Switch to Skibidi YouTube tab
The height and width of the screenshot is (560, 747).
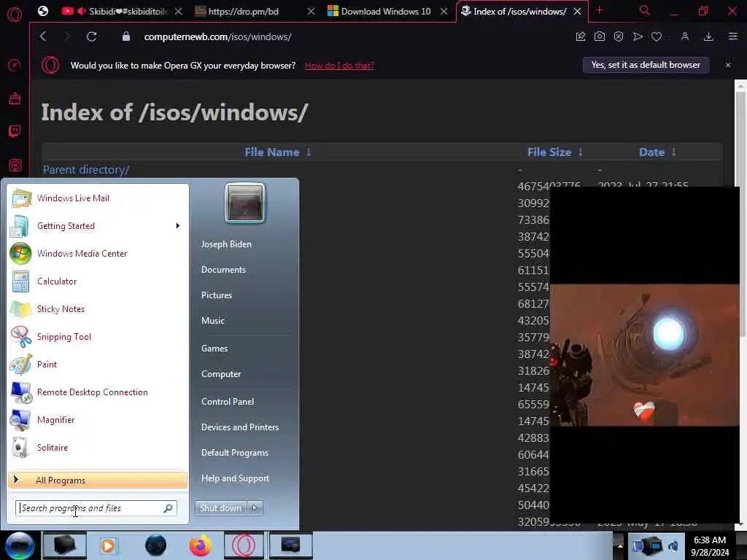click(x=122, y=12)
